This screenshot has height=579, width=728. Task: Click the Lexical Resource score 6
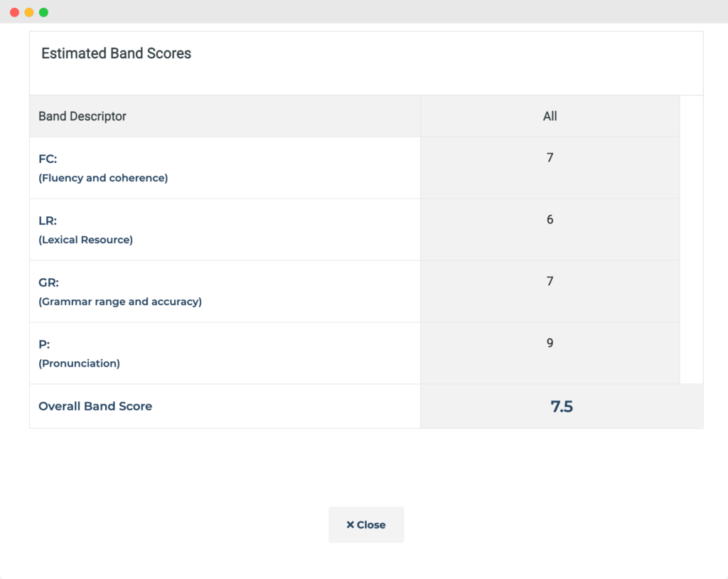(550, 220)
